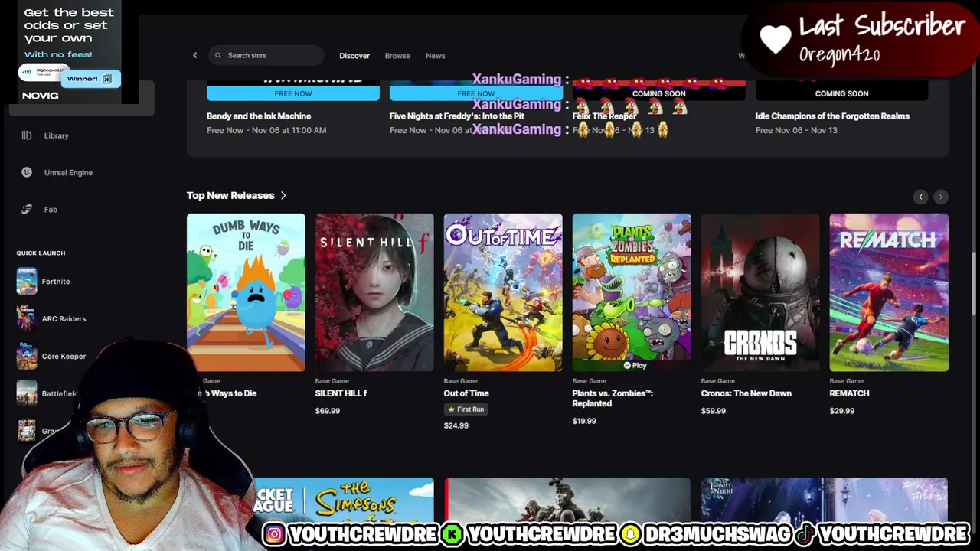Open SILENT HILL f cover art

tap(374, 292)
